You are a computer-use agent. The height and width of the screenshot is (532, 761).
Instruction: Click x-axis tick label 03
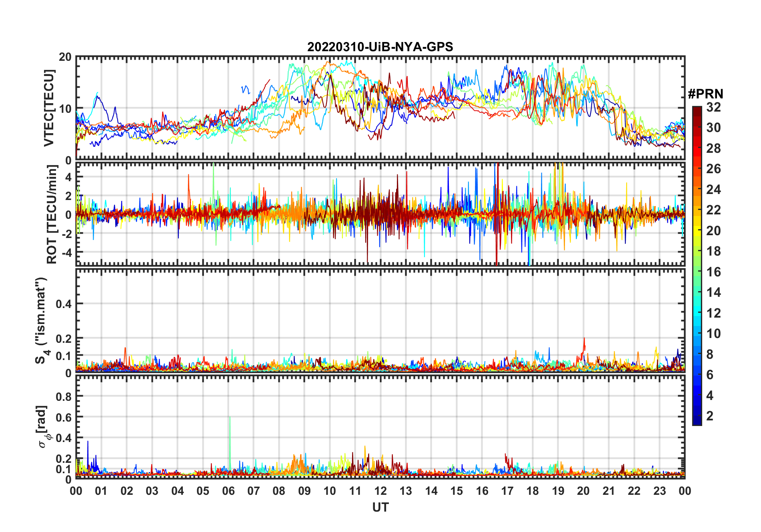click(x=152, y=491)
